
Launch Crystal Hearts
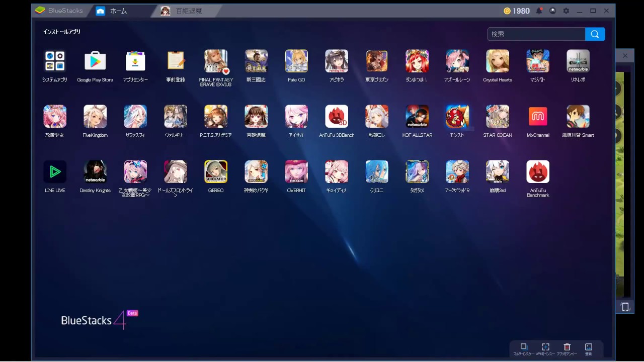[498, 61]
